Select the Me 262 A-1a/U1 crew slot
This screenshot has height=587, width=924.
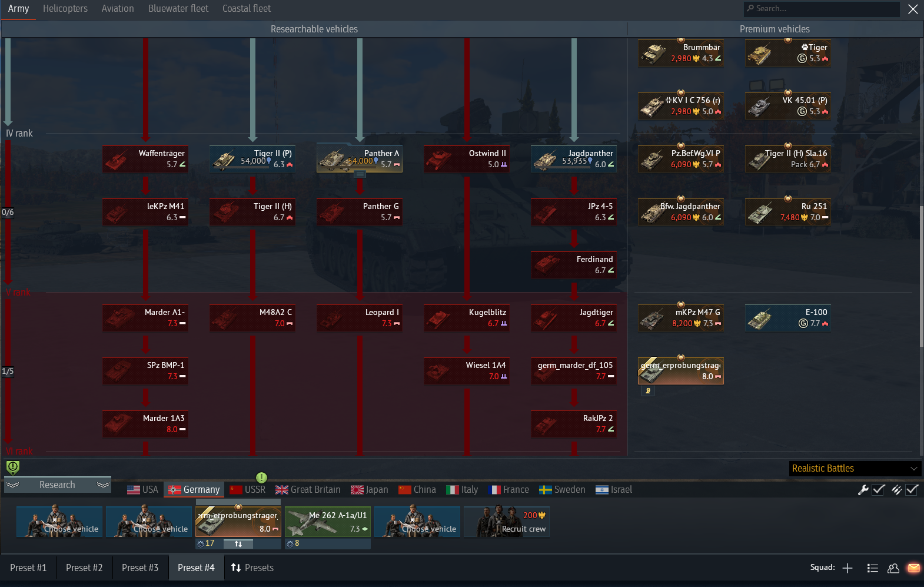coord(328,522)
